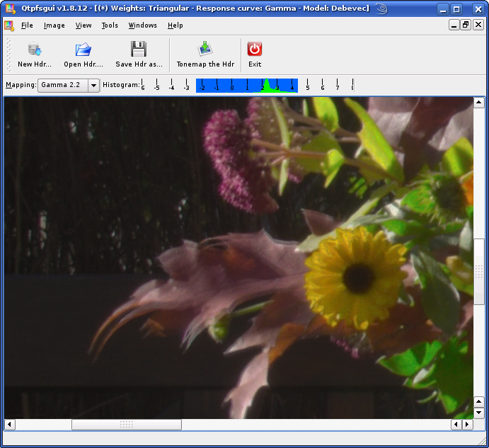489x448 pixels.
Task: Open the Tools menu
Action: 110,25
